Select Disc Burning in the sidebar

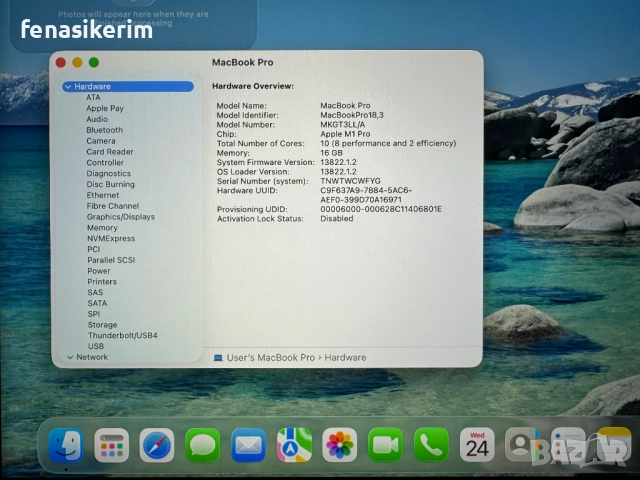point(110,184)
